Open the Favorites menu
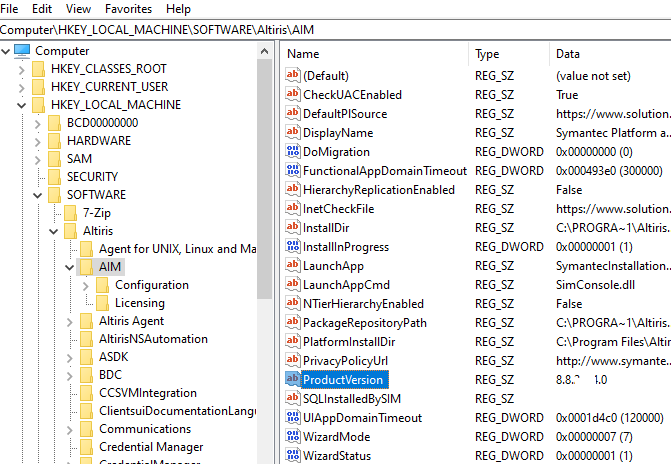The height and width of the screenshot is (464, 671). click(128, 9)
